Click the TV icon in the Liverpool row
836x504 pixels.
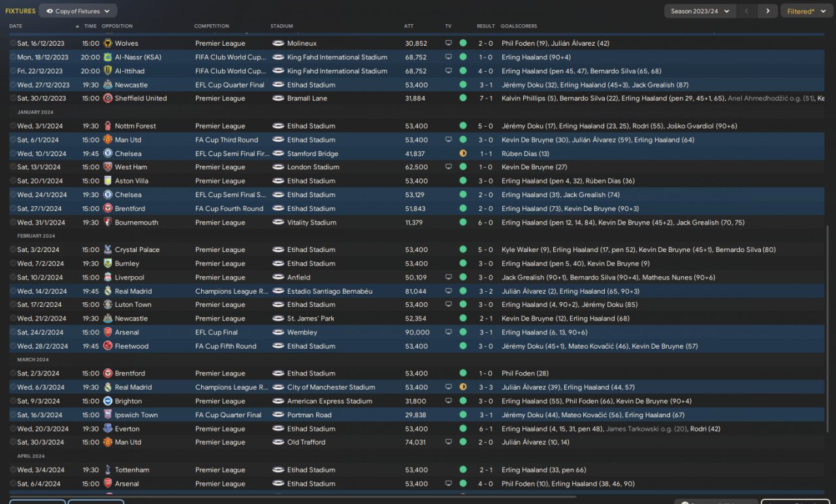click(449, 277)
